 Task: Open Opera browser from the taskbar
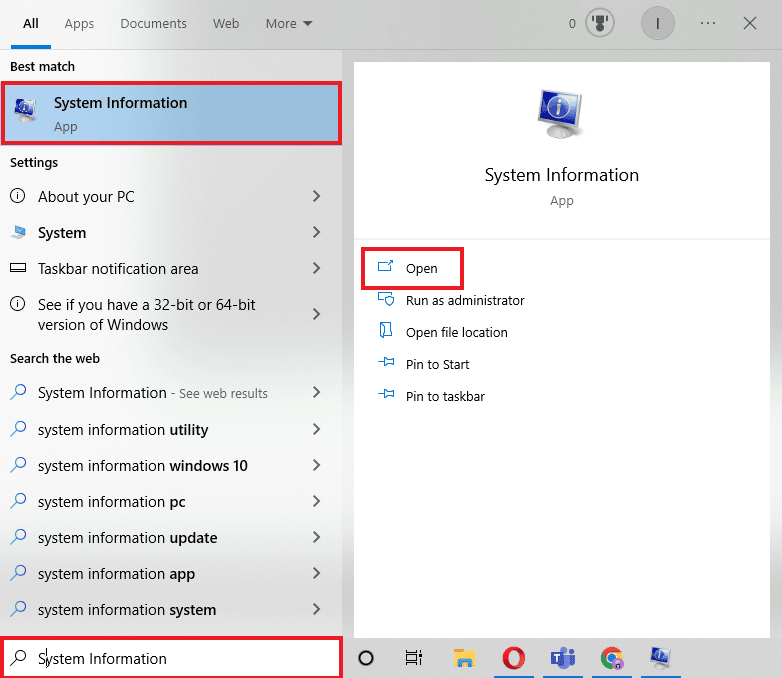(x=514, y=657)
